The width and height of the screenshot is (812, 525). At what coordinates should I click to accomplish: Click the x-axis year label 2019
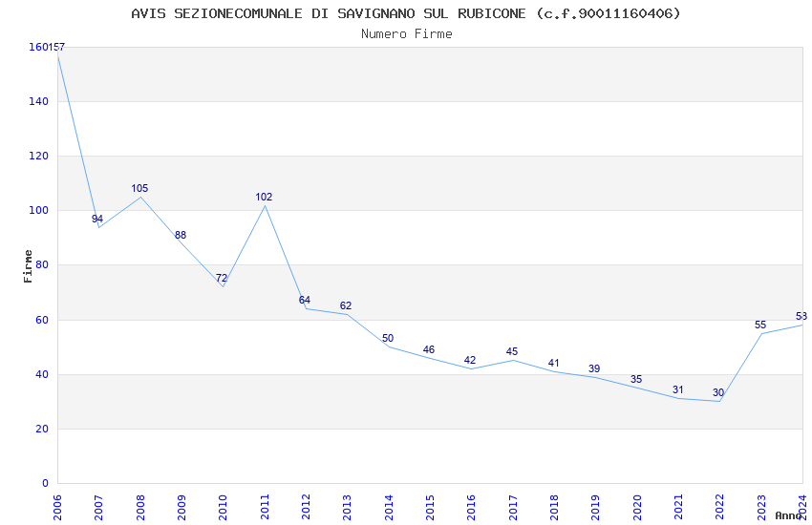(x=596, y=508)
